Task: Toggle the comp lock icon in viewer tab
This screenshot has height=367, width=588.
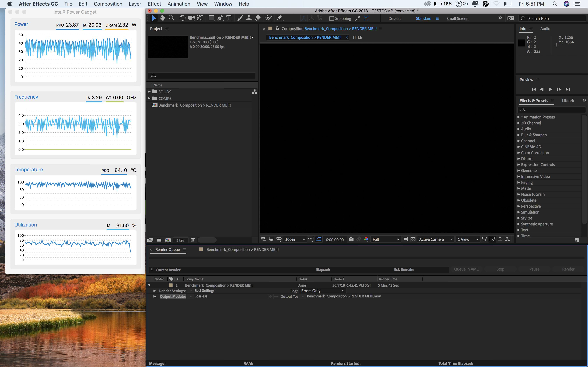Action: coord(277,28)
